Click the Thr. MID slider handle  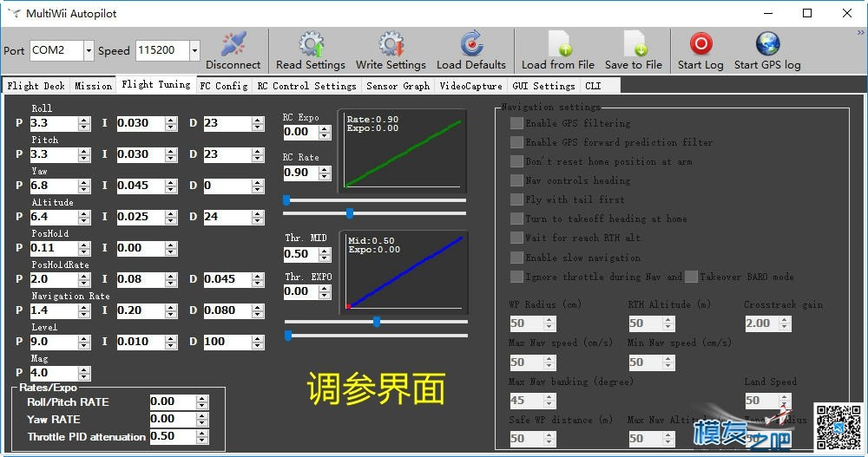[377, 322]
